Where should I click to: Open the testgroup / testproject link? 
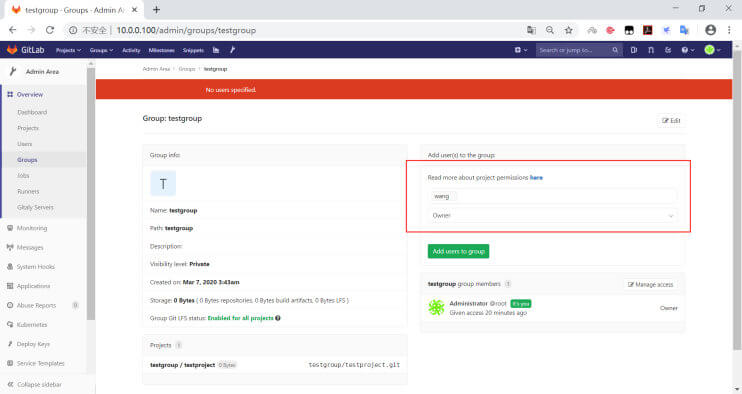click(x=182, y=365)
